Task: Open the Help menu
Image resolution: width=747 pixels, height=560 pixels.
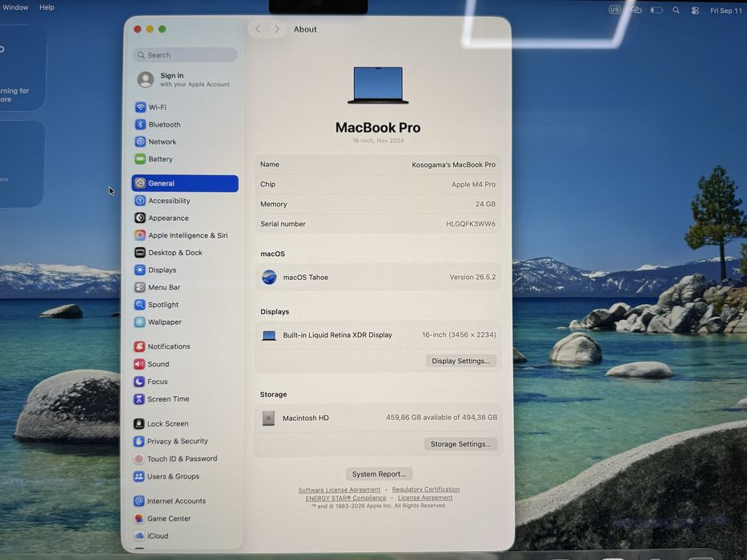Action: pyautogui.click(x=46, y=7)
